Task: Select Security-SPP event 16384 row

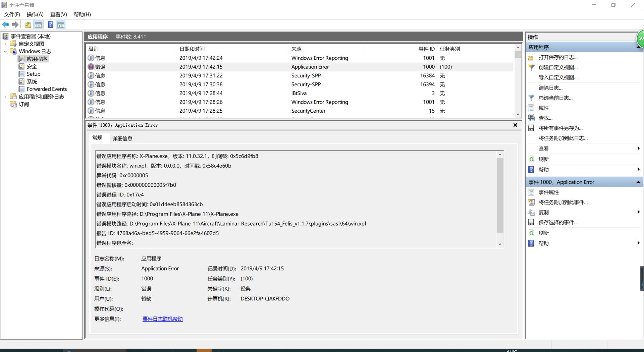Action: 300,75
